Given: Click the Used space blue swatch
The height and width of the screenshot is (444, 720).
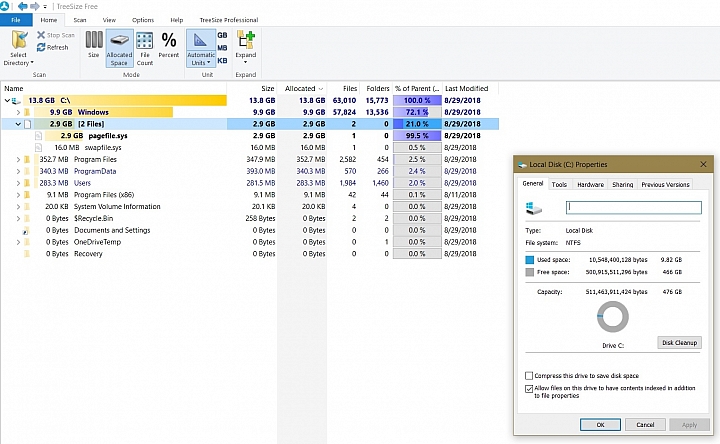Looking at the screenshot, I should pyautogui.click(x=529, y=260).
